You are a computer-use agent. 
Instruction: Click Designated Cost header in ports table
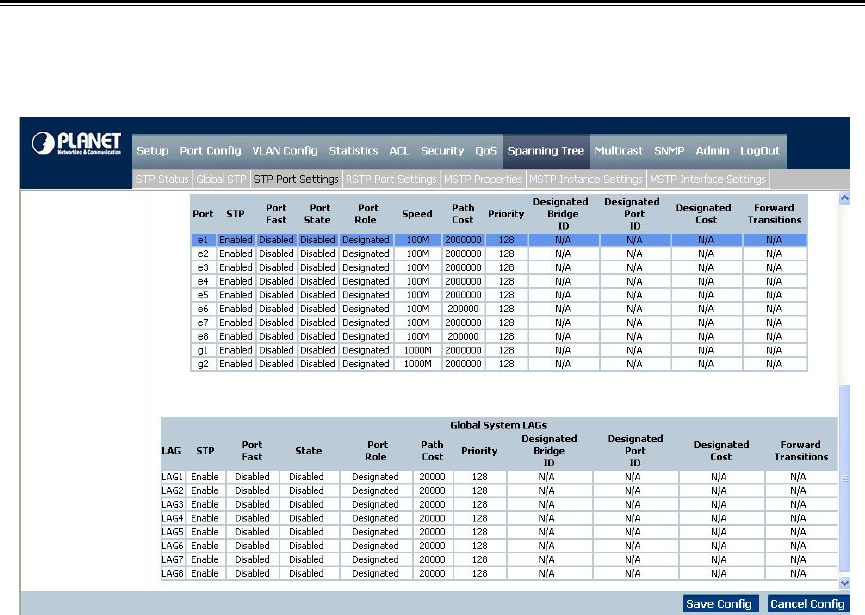pos(704,214)
